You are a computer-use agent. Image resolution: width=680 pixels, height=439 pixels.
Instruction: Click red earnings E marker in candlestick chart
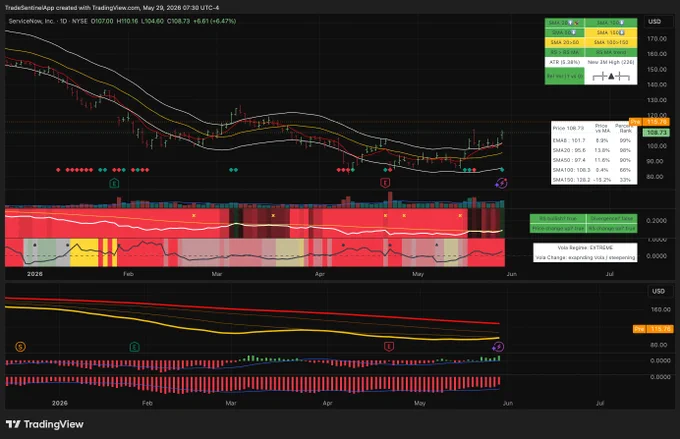click(x=385, y=183)
